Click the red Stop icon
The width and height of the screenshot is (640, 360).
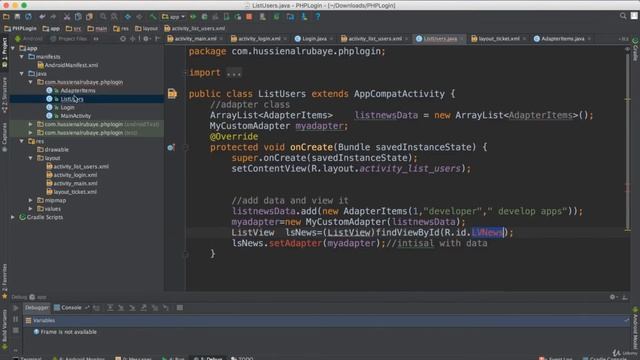pos(249,17)
